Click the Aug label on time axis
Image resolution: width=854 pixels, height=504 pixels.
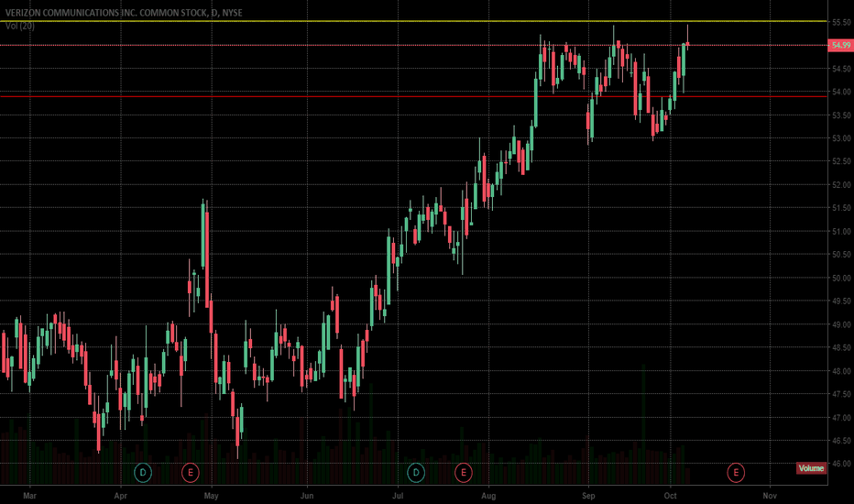[488, 495]
